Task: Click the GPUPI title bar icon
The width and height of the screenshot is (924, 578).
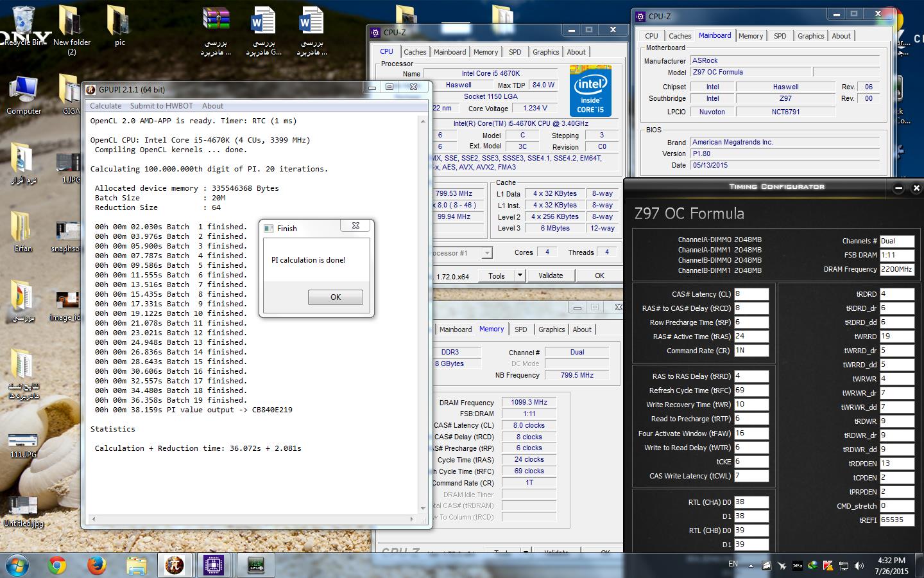Action: click(x=91, y=89)
